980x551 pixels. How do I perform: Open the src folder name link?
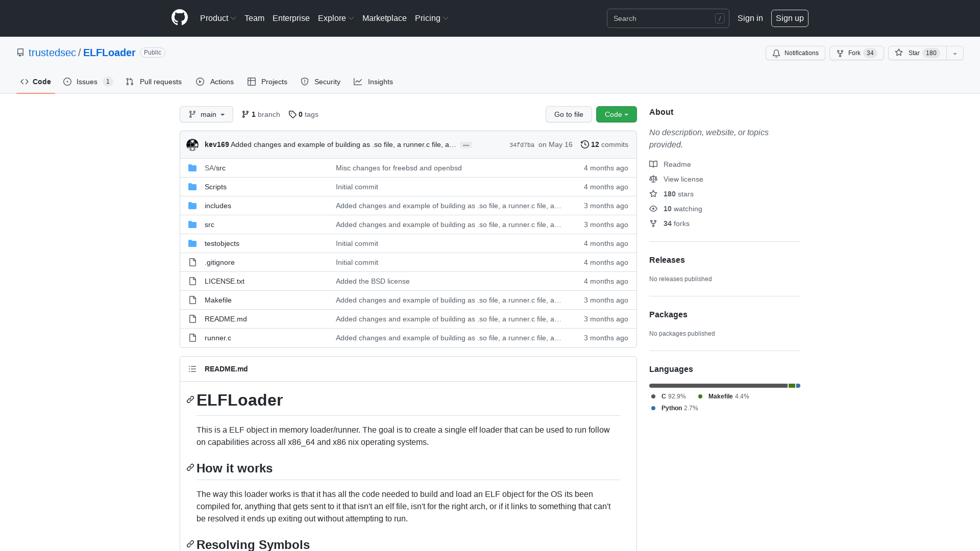click(x=209, y=224)
